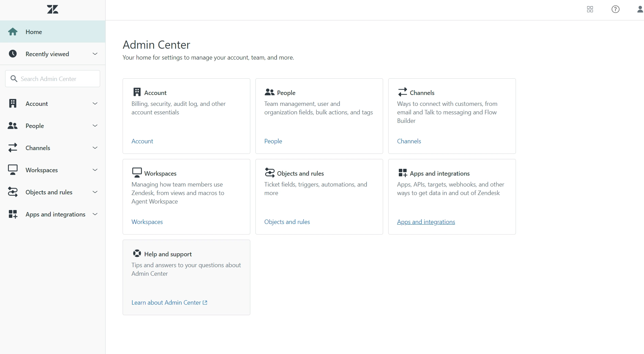This screenshot has height=354, width=644.
Task: Select Objects and rules in sidebar menu
Action: (49, 192)
